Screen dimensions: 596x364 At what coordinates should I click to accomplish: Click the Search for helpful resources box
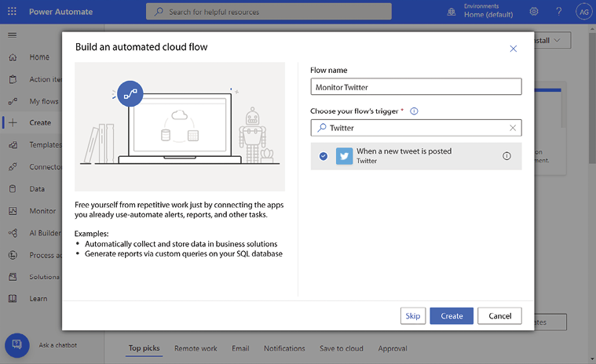pyautogui.click(x=269, y=12)
